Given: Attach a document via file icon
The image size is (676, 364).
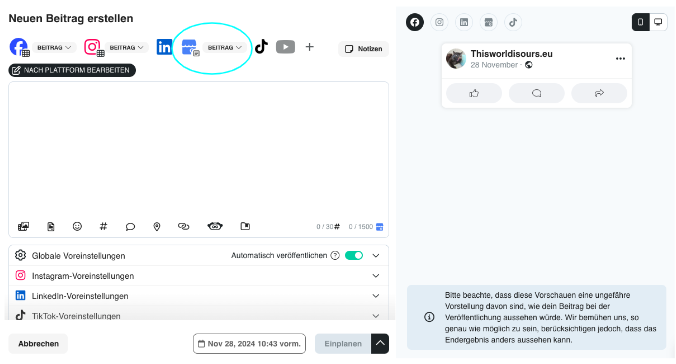Looking at the screenshot, I should tap(51, 226).
